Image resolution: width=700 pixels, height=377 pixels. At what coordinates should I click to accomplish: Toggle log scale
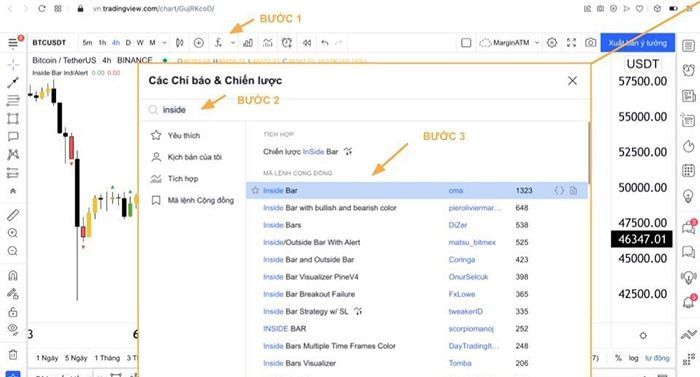pyautogui.click(x=633, y=358)
